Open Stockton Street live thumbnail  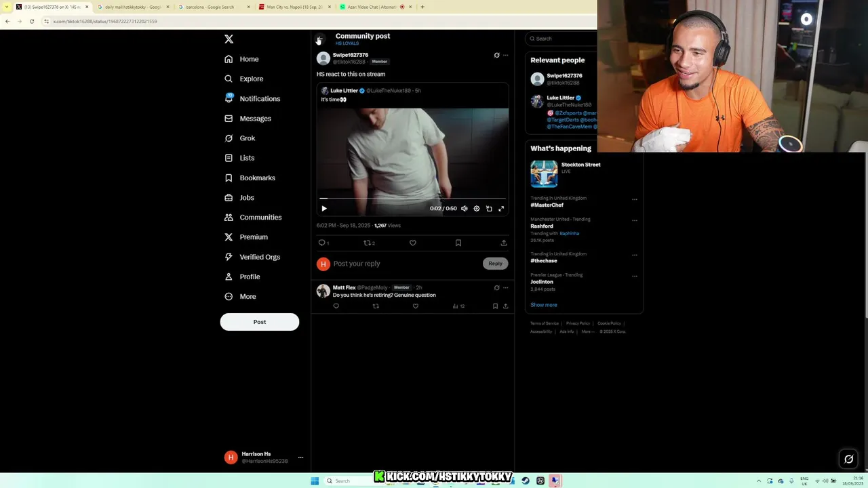coord(544,174)
